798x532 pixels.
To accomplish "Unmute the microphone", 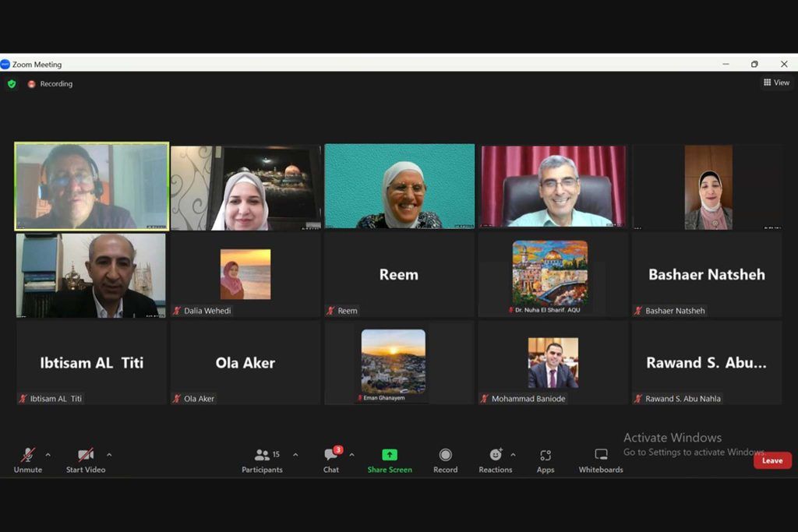I will tap(28, 461).
